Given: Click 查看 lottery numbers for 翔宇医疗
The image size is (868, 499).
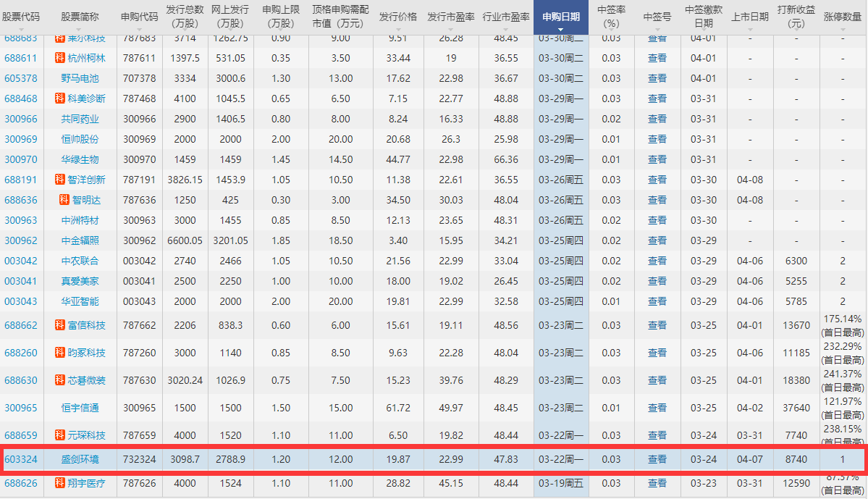Looking at the screenshot, I should click(x=657, y=483).
